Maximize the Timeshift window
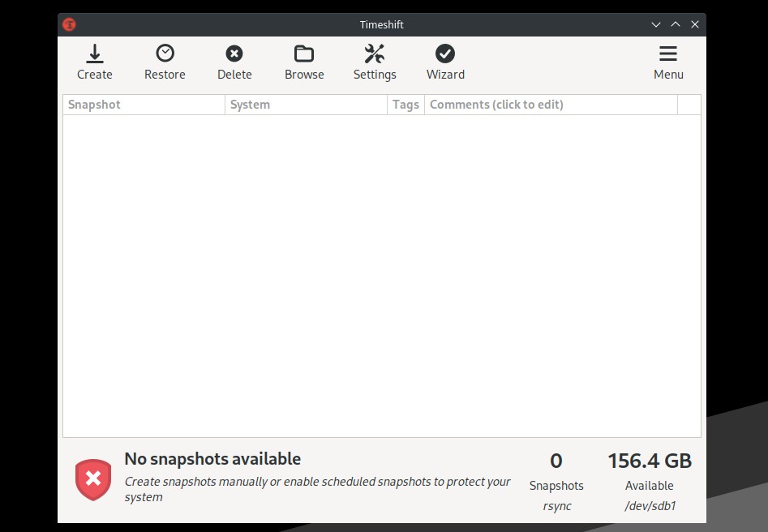The height and width of the screenshot is (532, 768). pyautogui.click(x=676, y=24)
